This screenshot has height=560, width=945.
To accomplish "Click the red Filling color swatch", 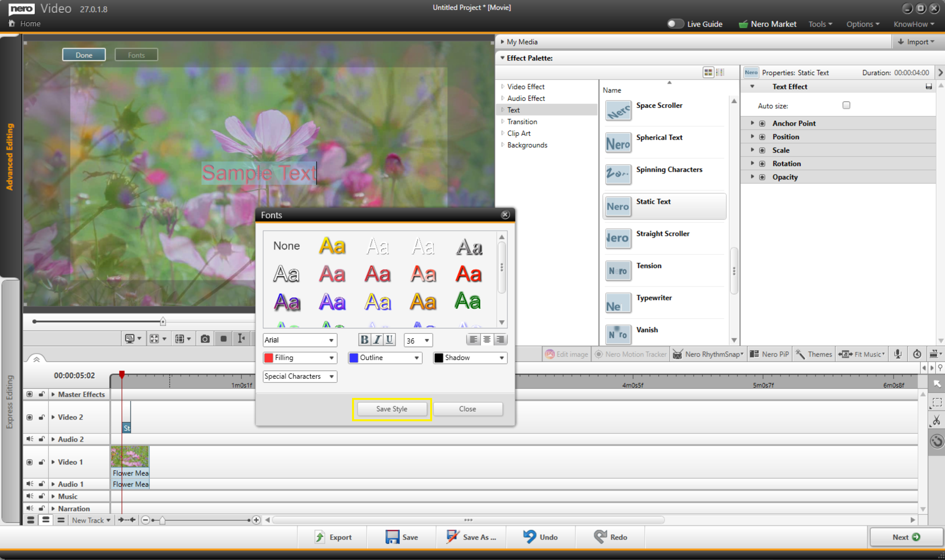I will pyautogui.click(x=269, y=358).
